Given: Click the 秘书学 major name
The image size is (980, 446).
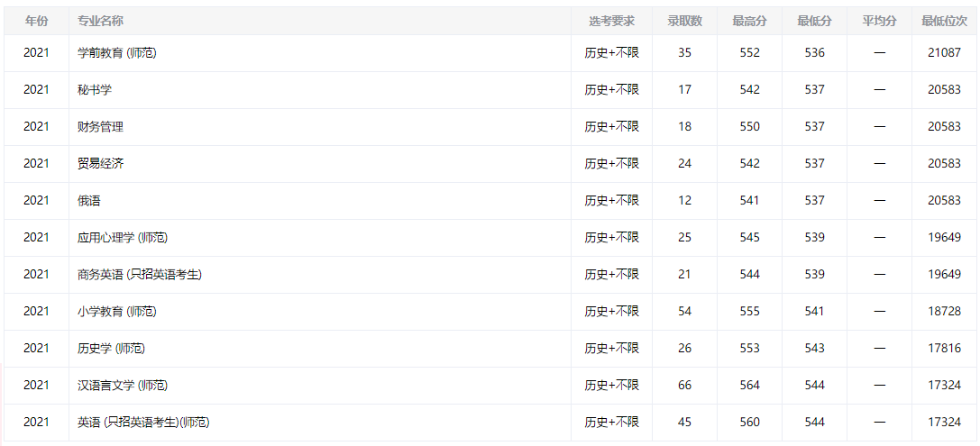Looking at the screenshot, I should [x=95, y=90].
